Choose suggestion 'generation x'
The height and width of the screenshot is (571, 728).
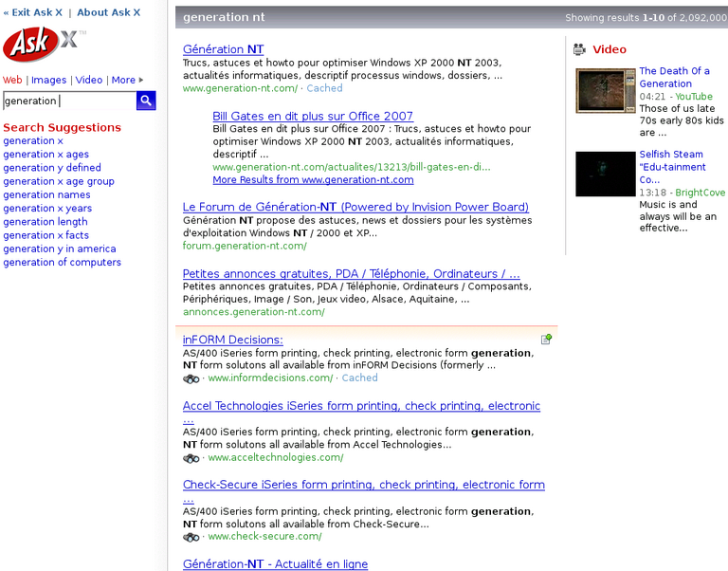point(33,140)
